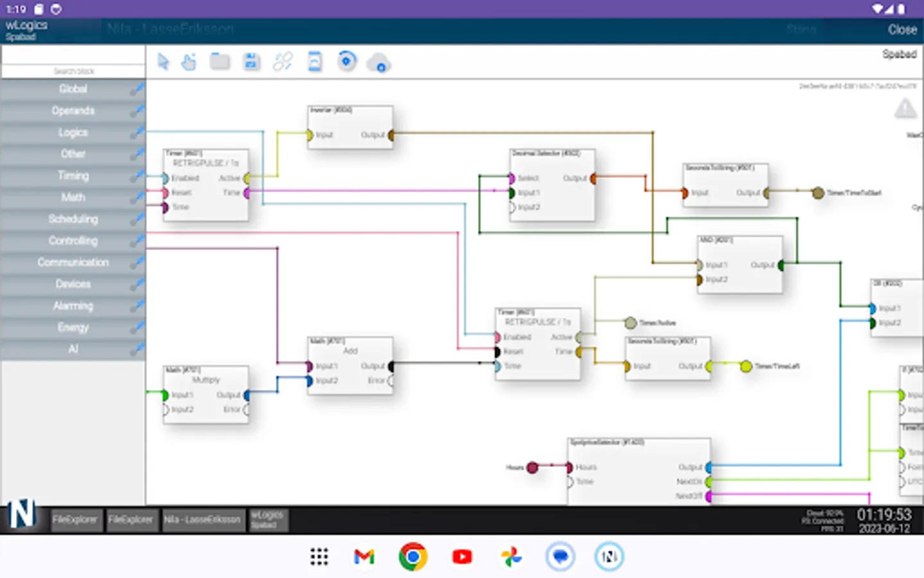Toggle the pin next to Operands
Screen dimensions: 924x578
pyautogui.click(x=137, y=111)
